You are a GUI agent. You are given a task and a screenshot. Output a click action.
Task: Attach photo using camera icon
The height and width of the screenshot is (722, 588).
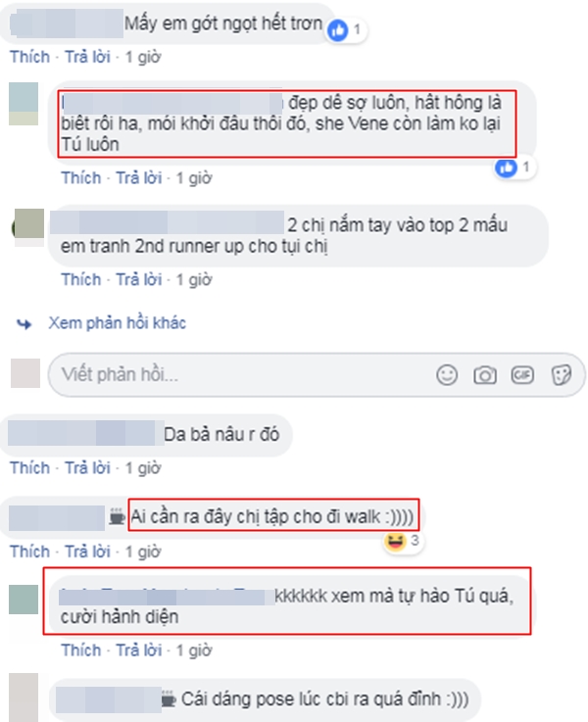coord(484,375)
